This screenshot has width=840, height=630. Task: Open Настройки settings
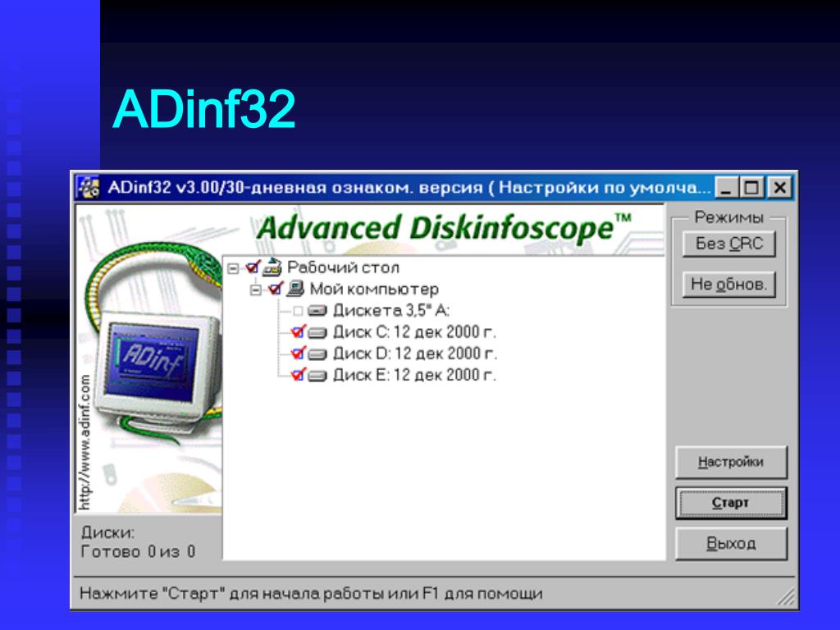[x=731, y=462]
